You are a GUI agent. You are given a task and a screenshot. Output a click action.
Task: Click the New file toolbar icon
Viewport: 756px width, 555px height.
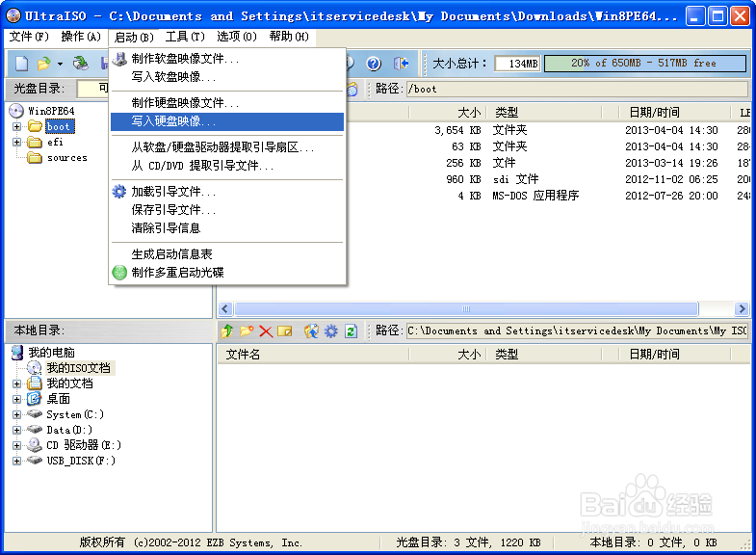point(22,64)
